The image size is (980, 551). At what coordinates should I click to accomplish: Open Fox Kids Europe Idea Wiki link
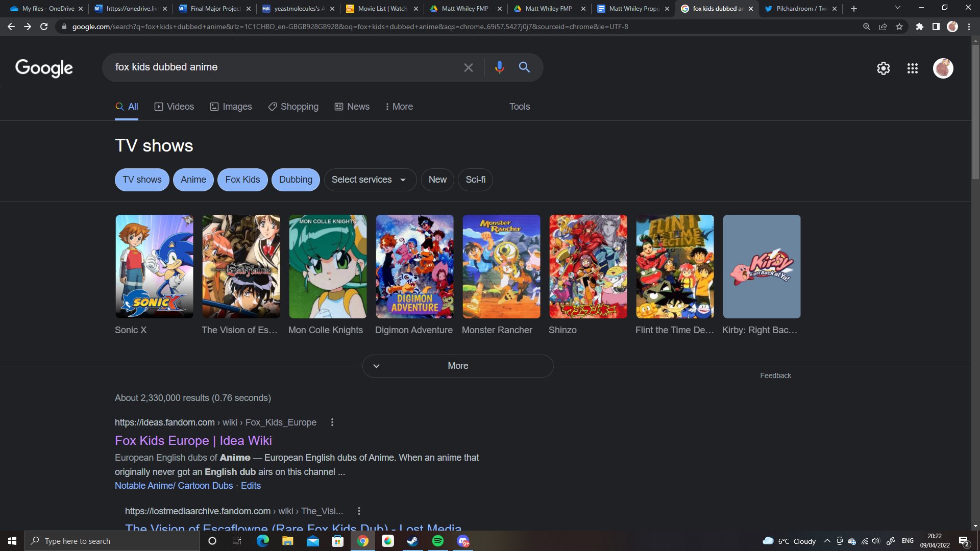point(193,440)
